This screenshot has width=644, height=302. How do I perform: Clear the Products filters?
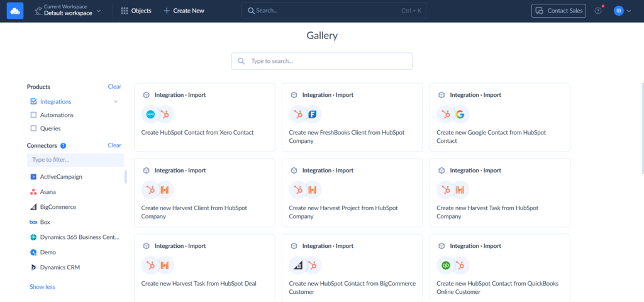tap(114, 87)
